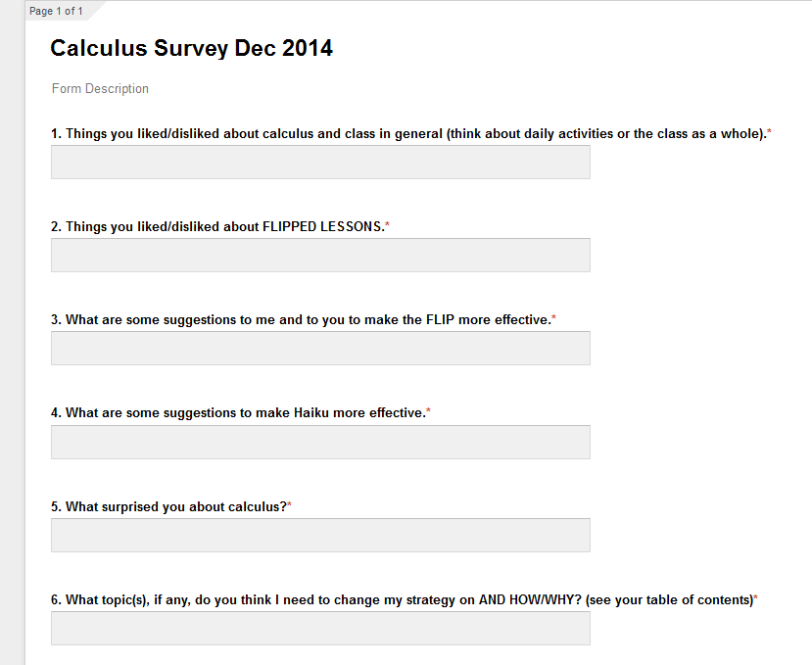Click the Haiku suggestions answer field

click(320, 442)
